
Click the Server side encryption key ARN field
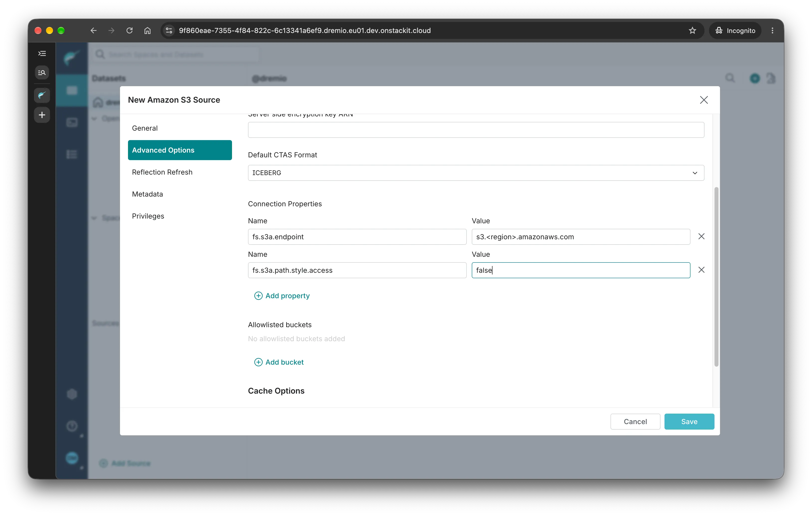coord(476,130)
